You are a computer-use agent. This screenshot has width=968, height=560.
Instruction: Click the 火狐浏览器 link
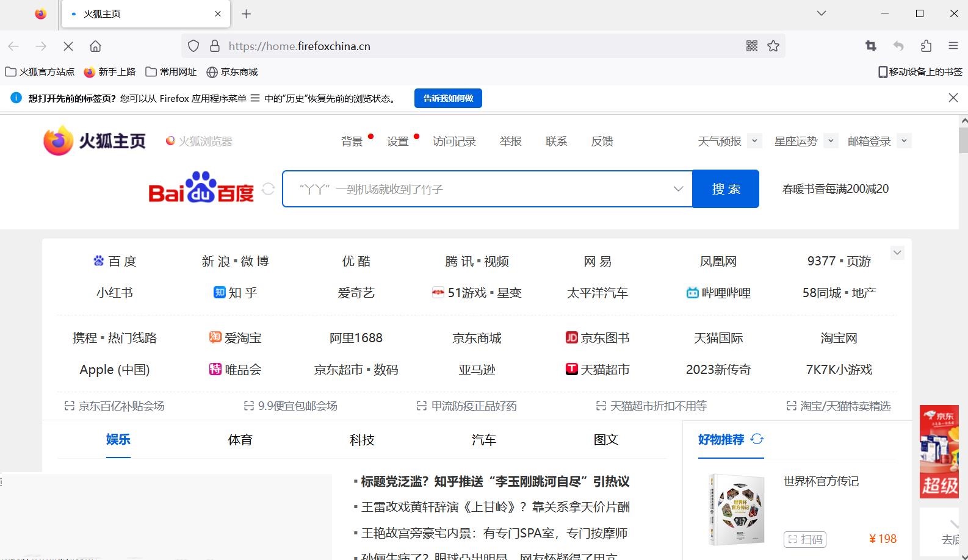[x=199, y=142]
